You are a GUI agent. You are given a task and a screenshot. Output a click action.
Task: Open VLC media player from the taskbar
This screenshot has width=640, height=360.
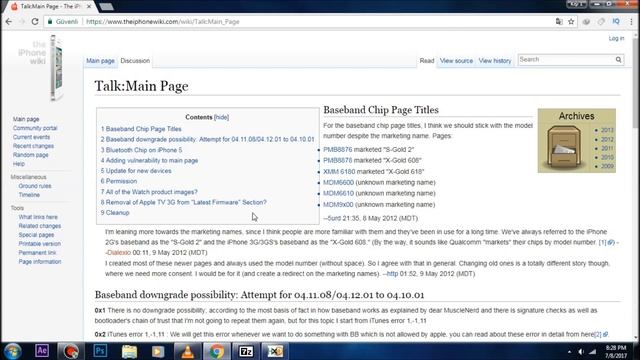click(187, 351)
